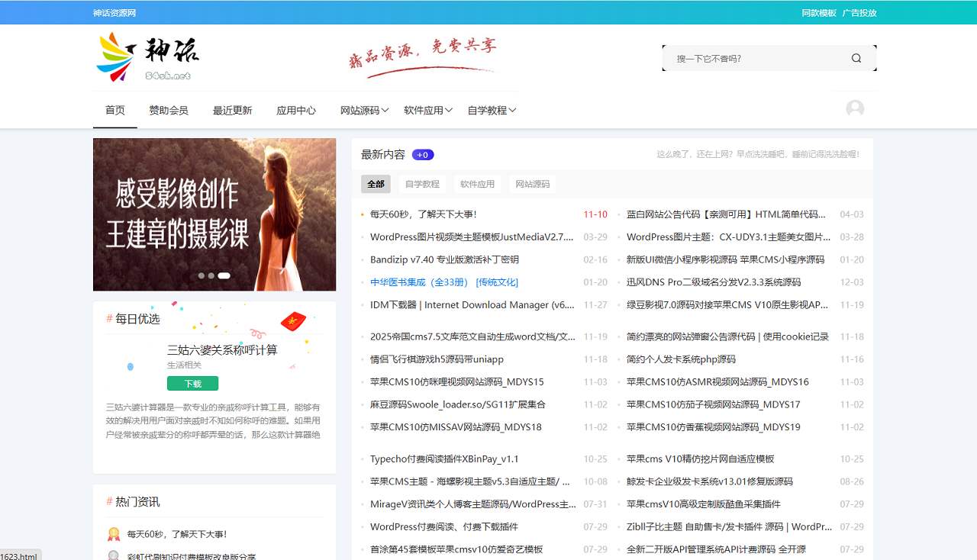Select 首页 in the navigation menu
The image size is (977, 560).
point(114,110)
